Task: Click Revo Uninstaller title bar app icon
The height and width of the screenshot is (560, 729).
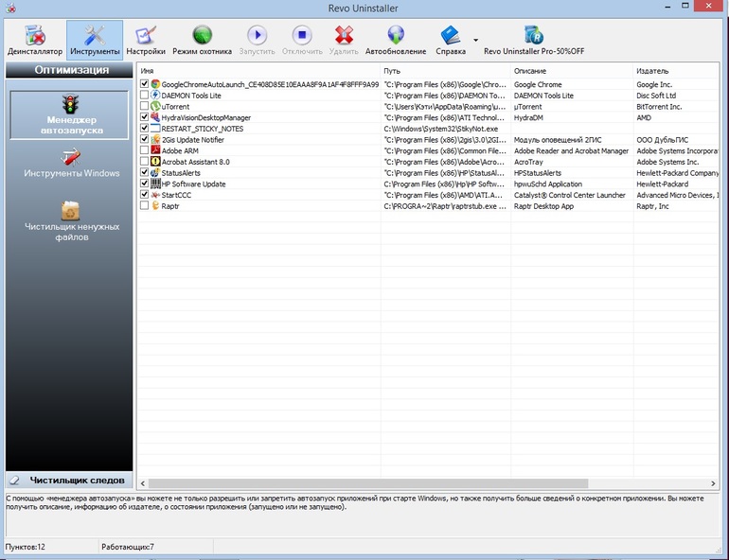Action: click(x=10, y=8)
